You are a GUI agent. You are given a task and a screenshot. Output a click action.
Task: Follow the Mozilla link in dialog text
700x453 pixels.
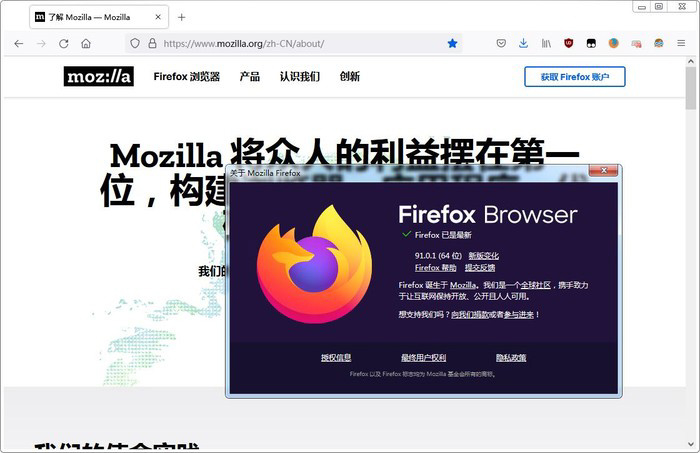click(462, 285)
